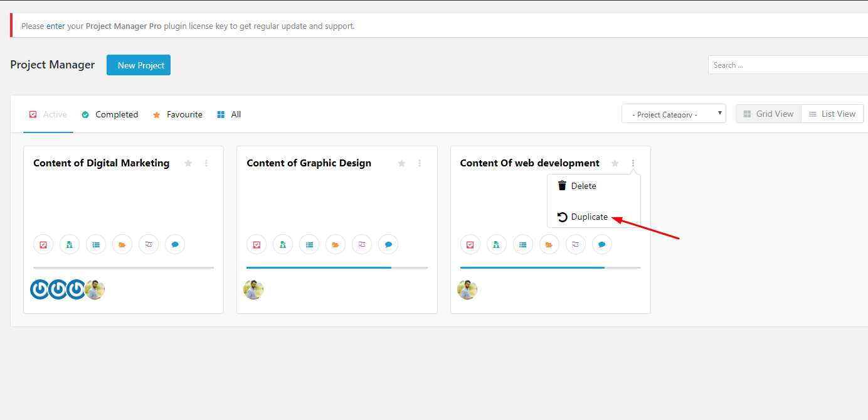This screenshot has width=868, height=420.
Task: Open discussions comment icon on Digital Marketing card
Action: coord(175,245)
